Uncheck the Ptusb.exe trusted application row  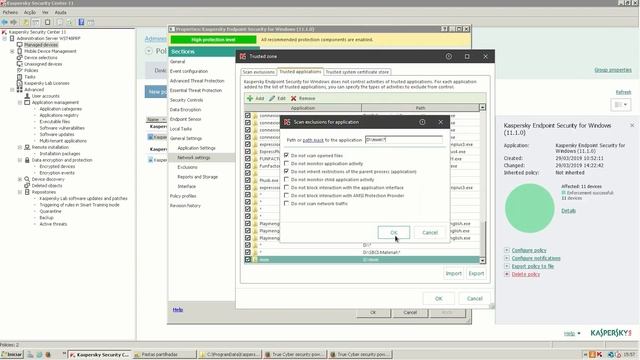coord(248,180)
